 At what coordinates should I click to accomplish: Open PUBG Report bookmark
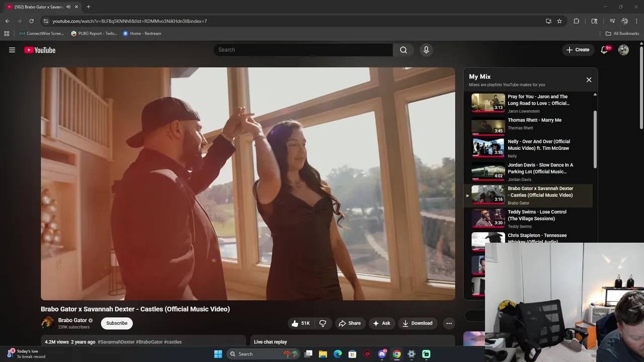pos(94,33)
